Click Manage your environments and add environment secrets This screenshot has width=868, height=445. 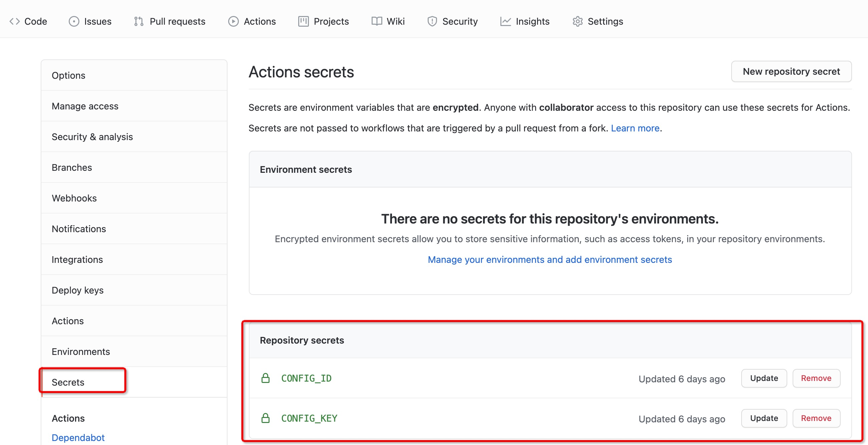click(549, 260)
